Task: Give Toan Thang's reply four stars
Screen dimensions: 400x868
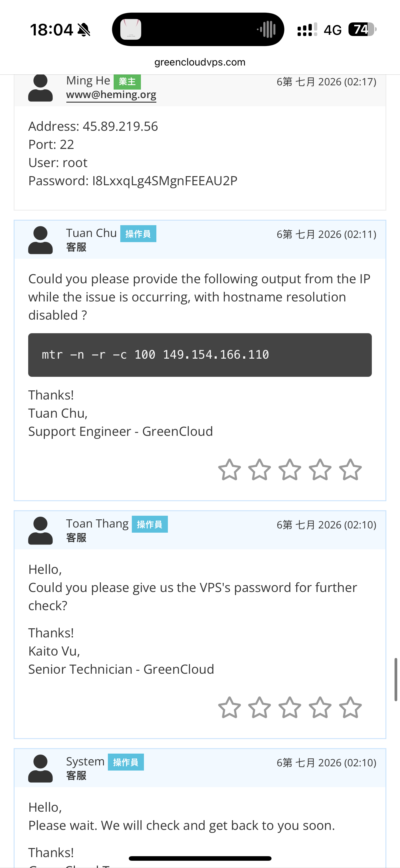Action: coord(320,707)
